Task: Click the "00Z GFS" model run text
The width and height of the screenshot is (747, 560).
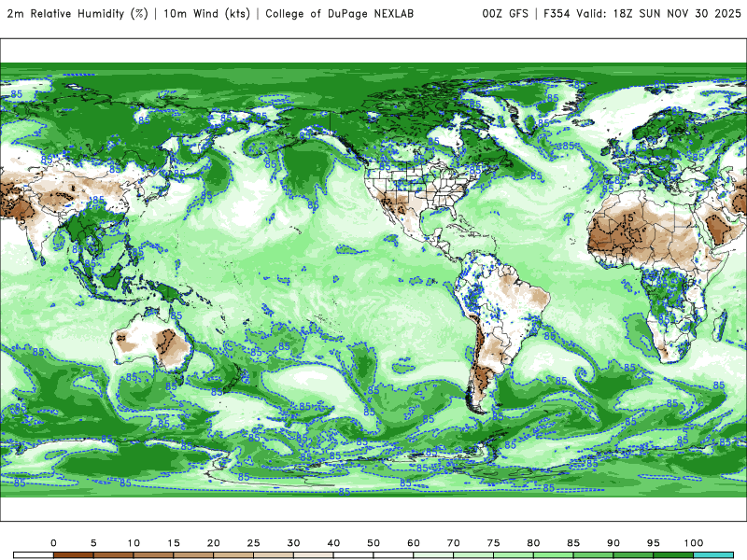Action: tap(505, 14)
